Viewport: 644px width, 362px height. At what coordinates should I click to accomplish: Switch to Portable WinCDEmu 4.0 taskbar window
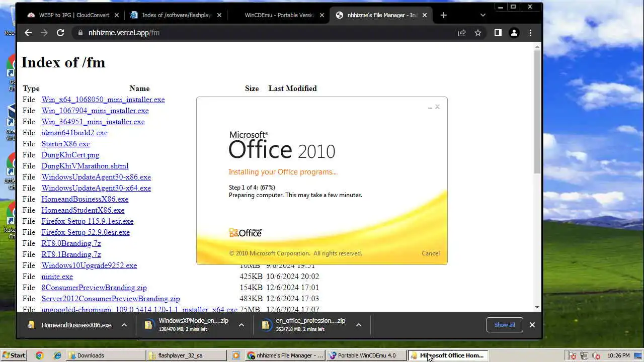click(x=366, y=355)
